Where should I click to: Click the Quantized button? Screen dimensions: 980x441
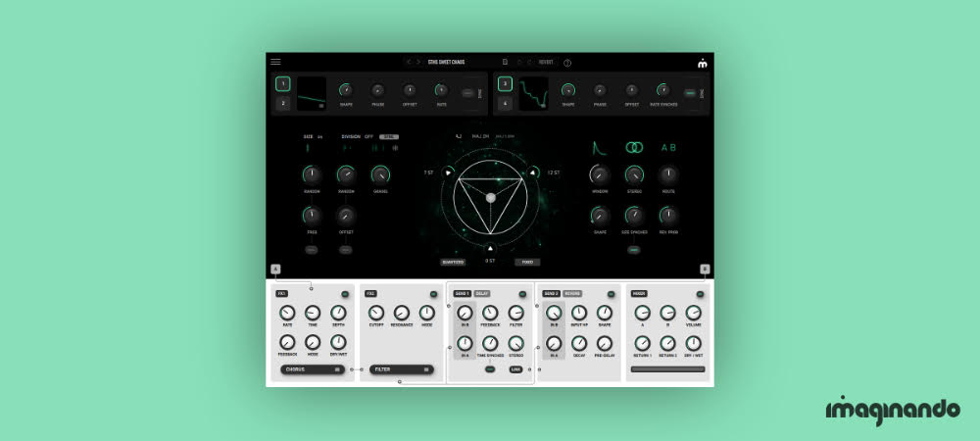[x=453, y=262]
